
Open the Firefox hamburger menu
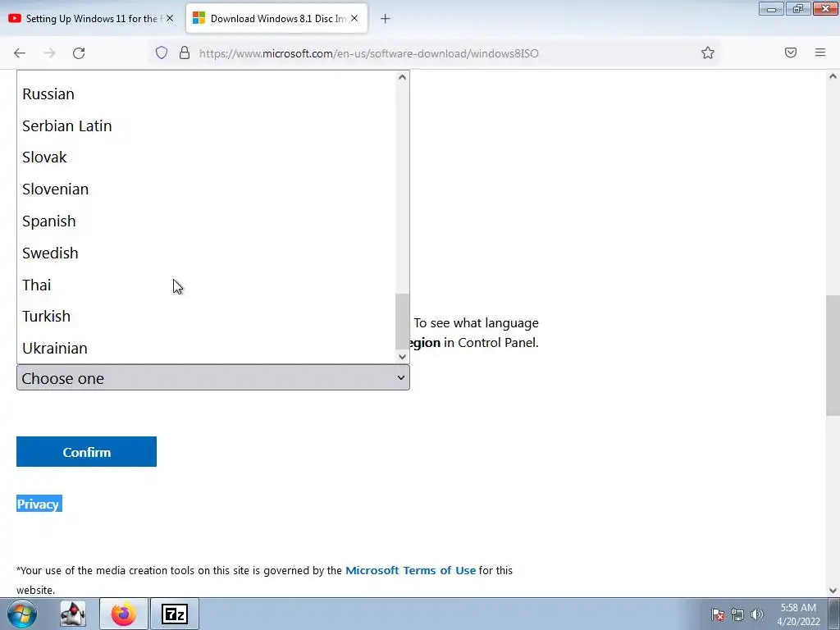[820, 52]
